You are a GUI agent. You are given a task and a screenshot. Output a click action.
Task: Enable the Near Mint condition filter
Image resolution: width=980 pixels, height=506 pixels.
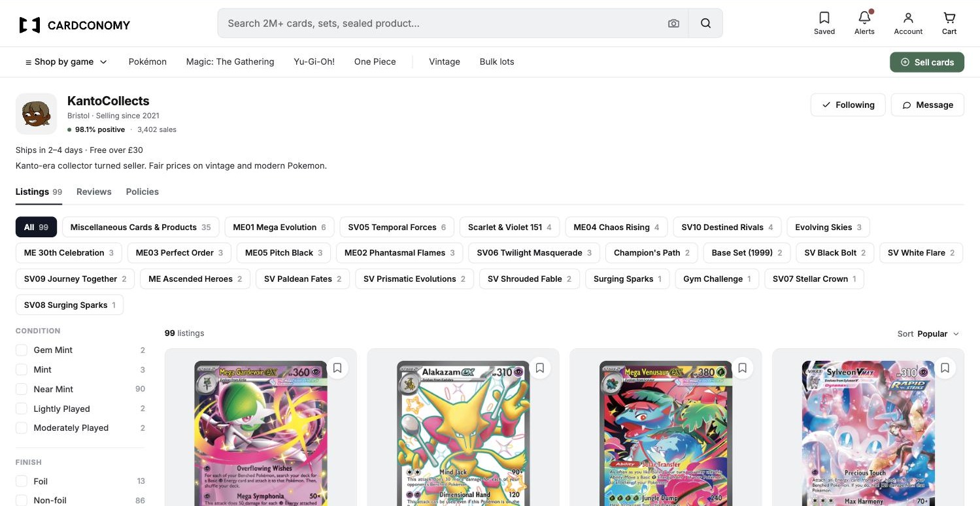click(x=22, y=389)
